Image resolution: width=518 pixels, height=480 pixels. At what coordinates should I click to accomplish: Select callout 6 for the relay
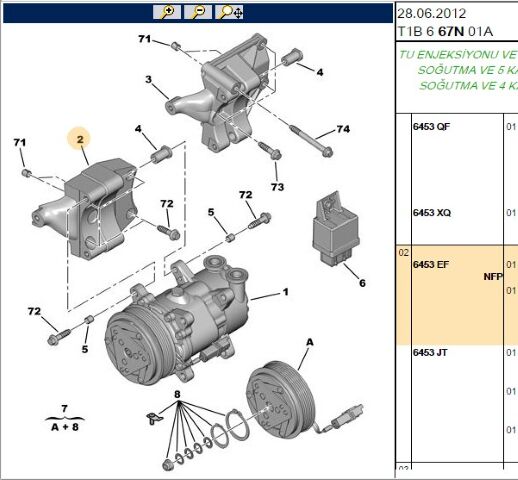click(x=362, y=283)
